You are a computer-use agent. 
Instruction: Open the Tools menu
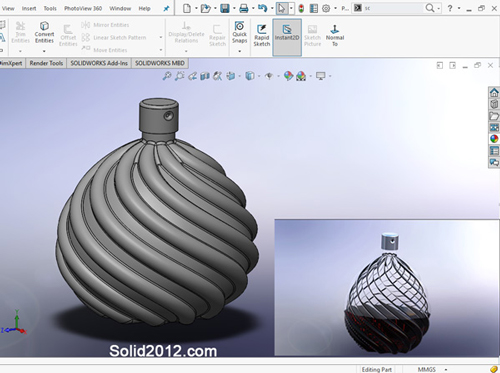(x=50, y=8)
